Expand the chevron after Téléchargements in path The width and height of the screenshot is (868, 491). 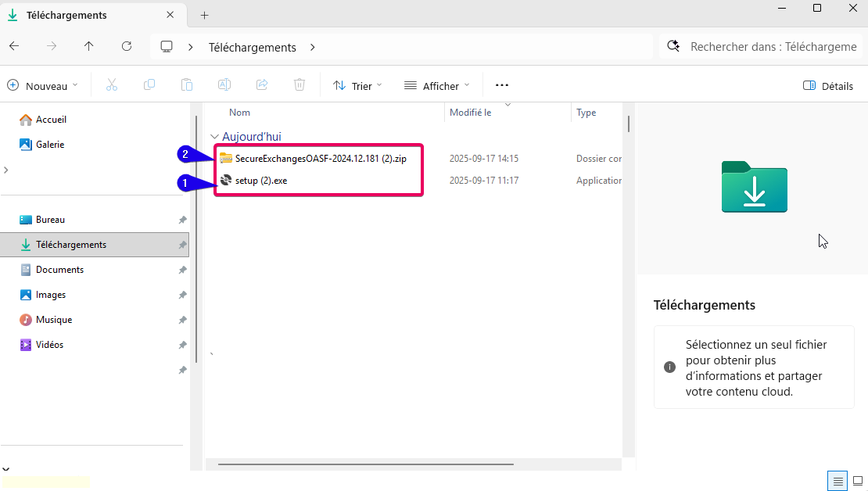[313, 47]
